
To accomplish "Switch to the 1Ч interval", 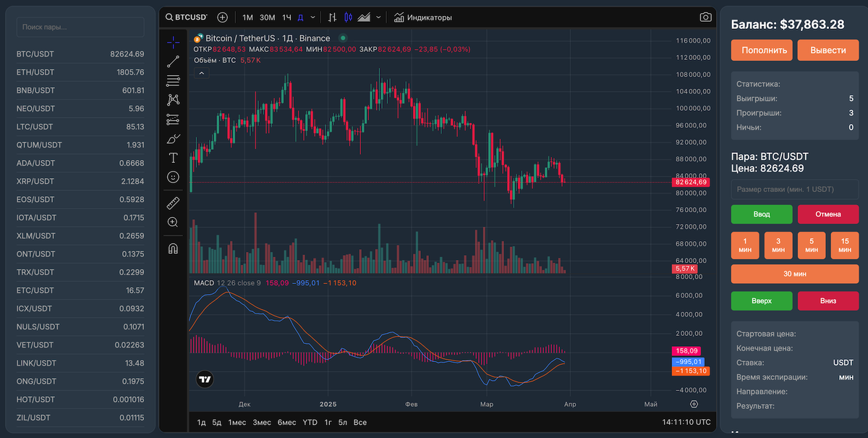I will (x=287, y=17).
